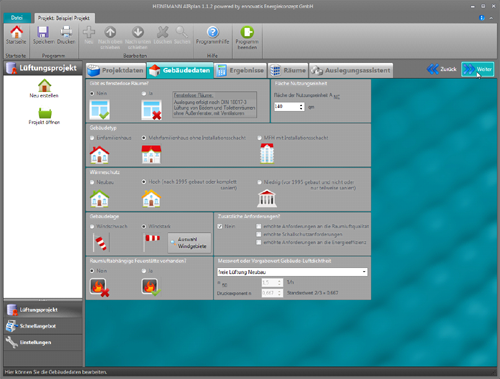The height and width of the screenshot is (379, 500).
Task: Click the orange-roof house under Hoch
Action: (151, 198)
